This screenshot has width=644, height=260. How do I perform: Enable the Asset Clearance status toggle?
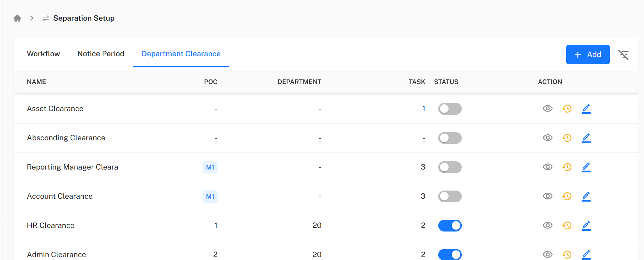click(x=450, y=109)
